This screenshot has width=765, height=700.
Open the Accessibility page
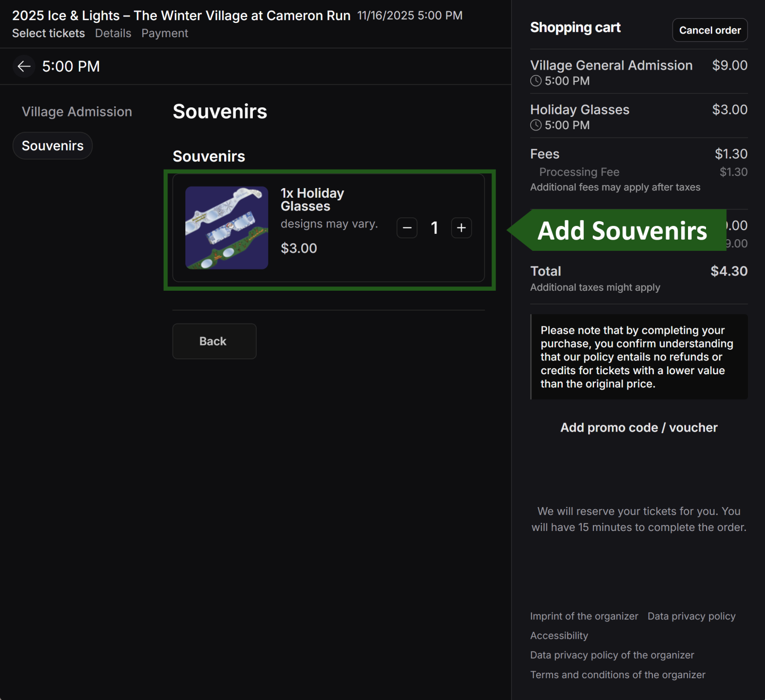point(559,635)
